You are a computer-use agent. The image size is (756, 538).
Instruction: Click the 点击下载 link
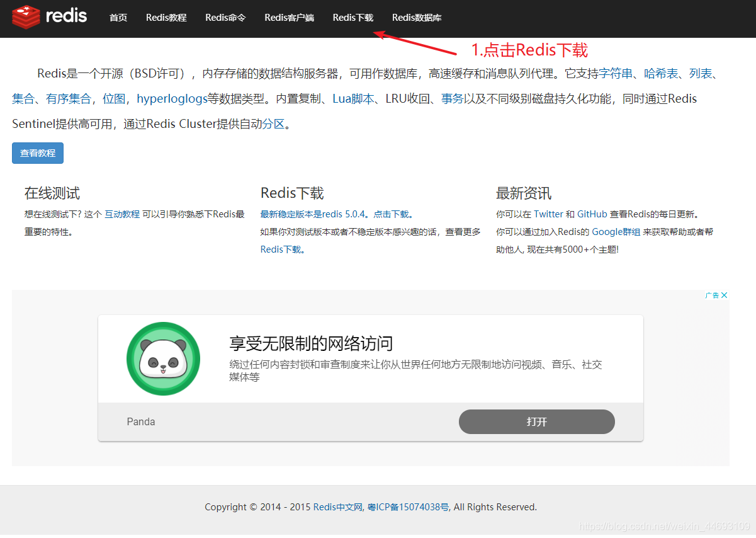pos(391,214)
